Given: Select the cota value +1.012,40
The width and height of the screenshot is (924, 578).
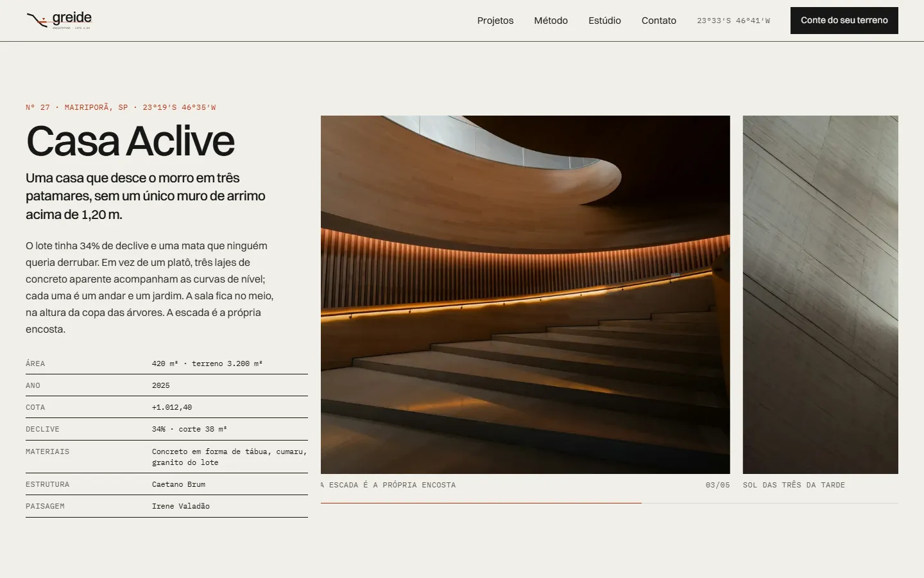Looking at the screenshot, I should pos(172,407).
